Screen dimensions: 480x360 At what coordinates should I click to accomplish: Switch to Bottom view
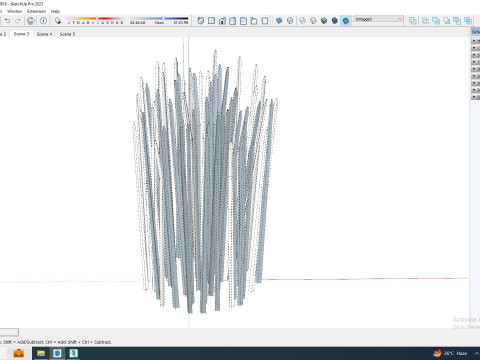point(265,21)
